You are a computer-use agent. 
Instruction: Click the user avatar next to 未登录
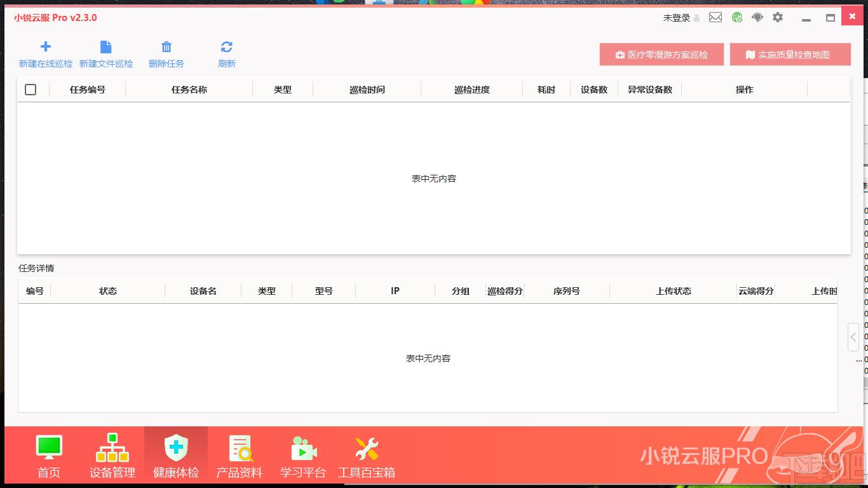697,18
